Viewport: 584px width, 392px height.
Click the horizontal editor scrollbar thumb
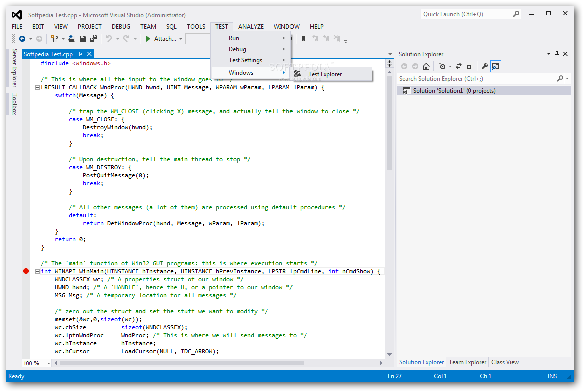coord(182,363)
